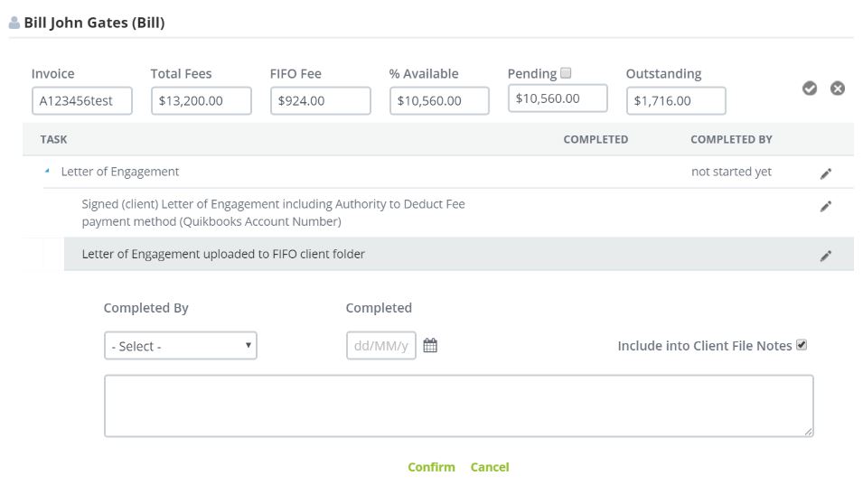Click the Invoice number field
This screenshot has width=863, height=504.
click(82, 101)
